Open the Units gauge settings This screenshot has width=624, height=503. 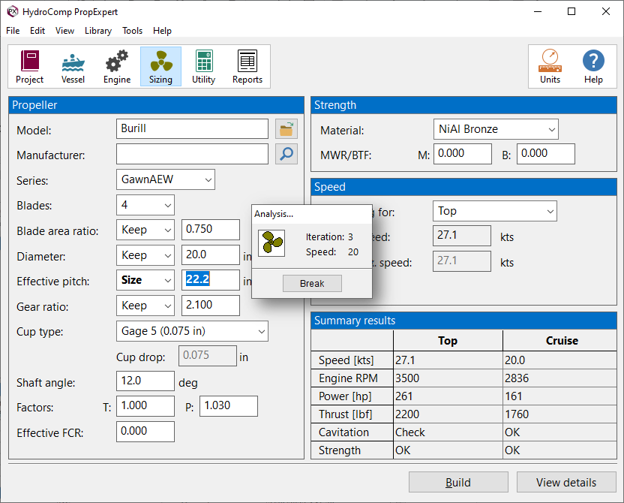pyautogui.click(x=550, y=66)
